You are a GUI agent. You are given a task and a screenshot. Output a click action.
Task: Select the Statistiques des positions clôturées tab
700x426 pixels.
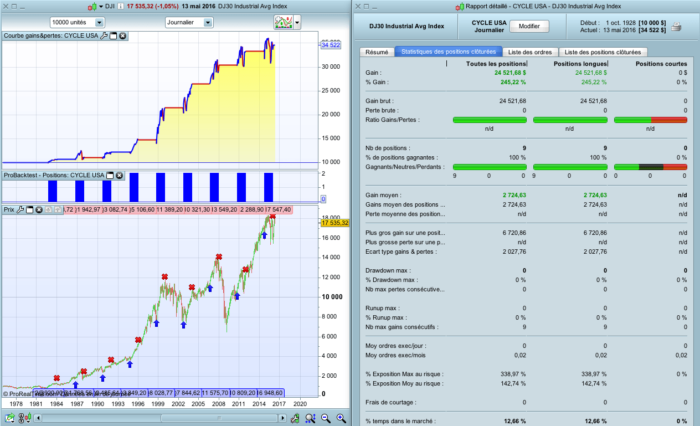448,52
